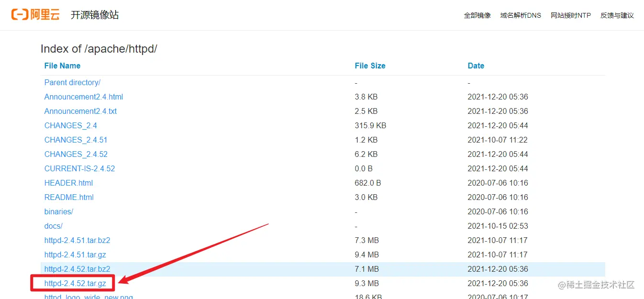Click the 9.4 MB size value
The image size is (644, 299).
[366, 255]
